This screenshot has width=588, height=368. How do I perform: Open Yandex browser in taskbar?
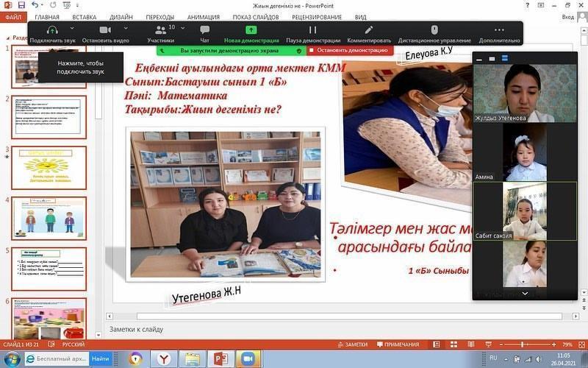pos(164,358)
